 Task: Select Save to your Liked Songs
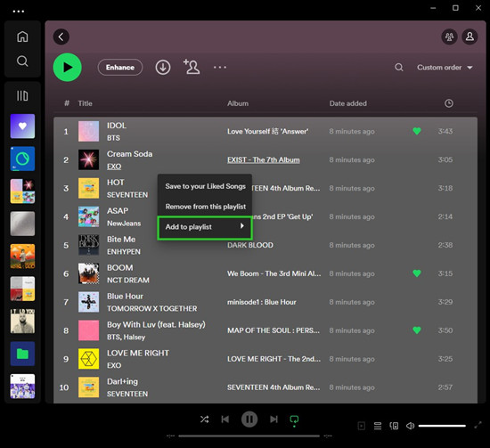point(205,186)
